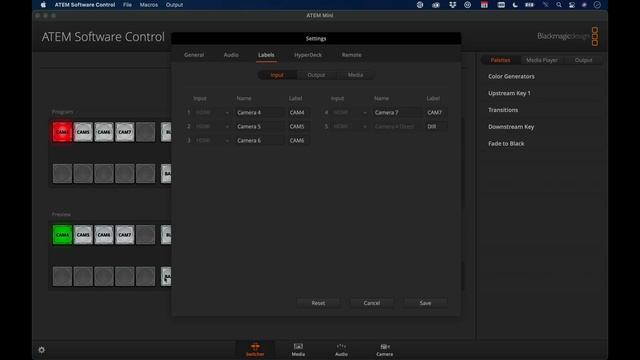The height and width of the screenshot is (360, 640).
Task: Select the Input labels sub-tab
Action: click(277, 75)
